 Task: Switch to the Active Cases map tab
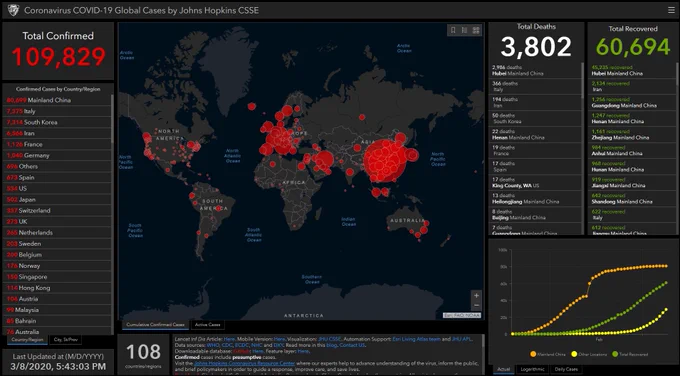[207, 324]
